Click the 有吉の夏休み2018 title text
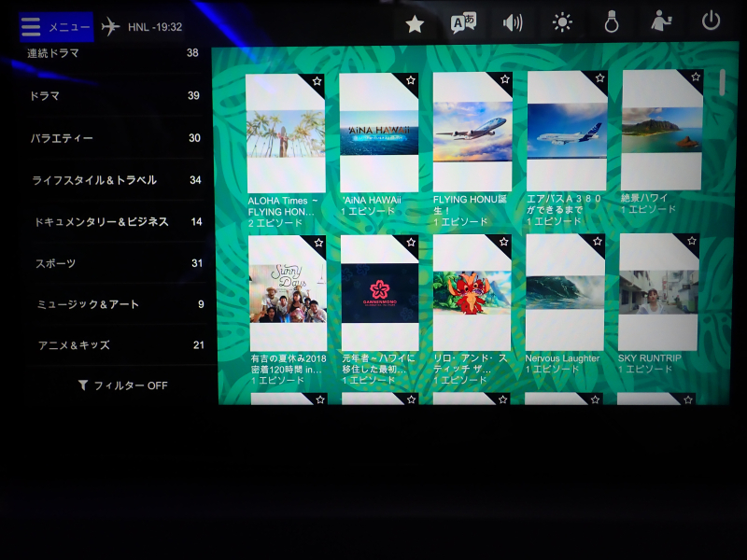 pos(289,364)
